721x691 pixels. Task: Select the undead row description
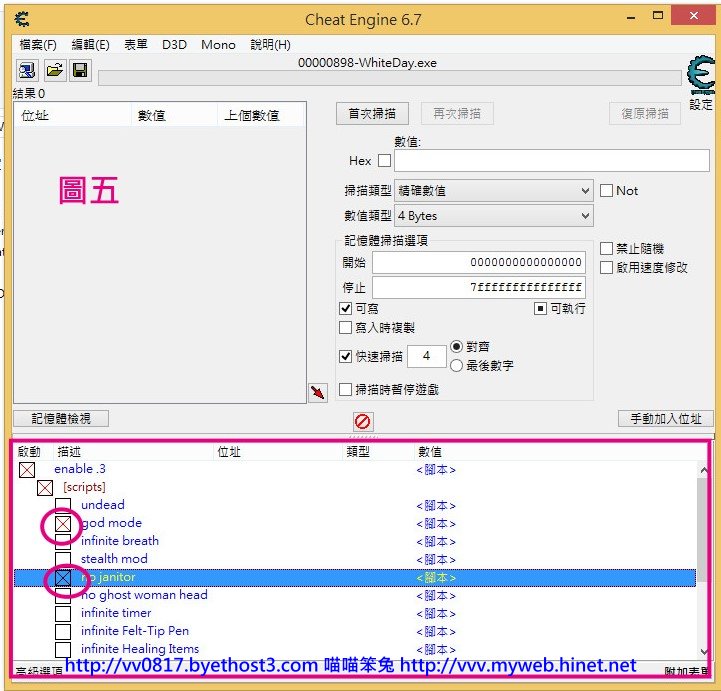coord(103,505)
